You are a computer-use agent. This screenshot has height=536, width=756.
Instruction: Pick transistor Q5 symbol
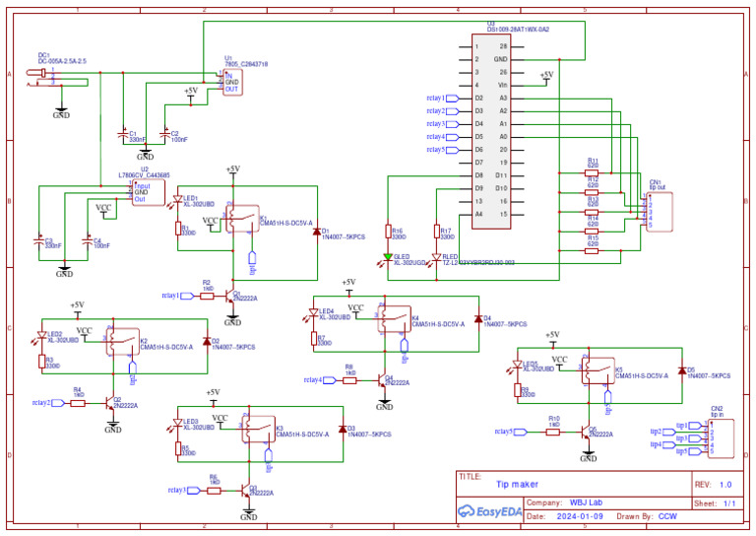tap(586, 433)
